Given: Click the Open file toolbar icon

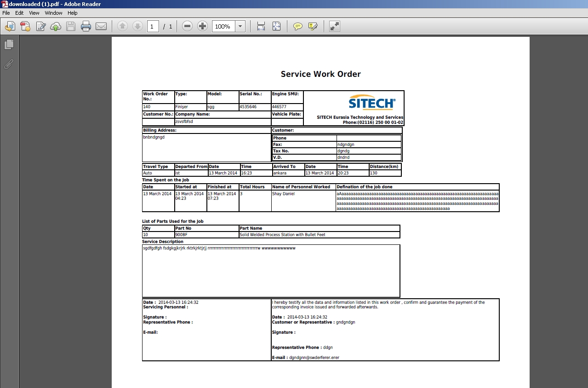Looking at the screenshot, I should pos(10,26).
